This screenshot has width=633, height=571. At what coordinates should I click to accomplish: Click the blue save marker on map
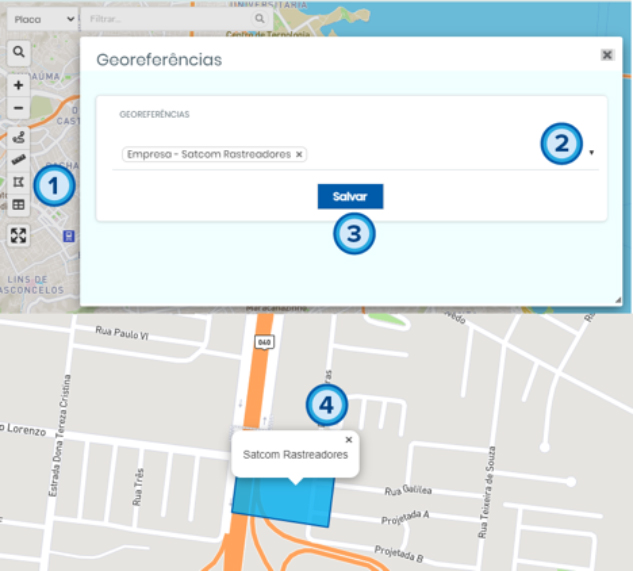[x=68, y=236]
